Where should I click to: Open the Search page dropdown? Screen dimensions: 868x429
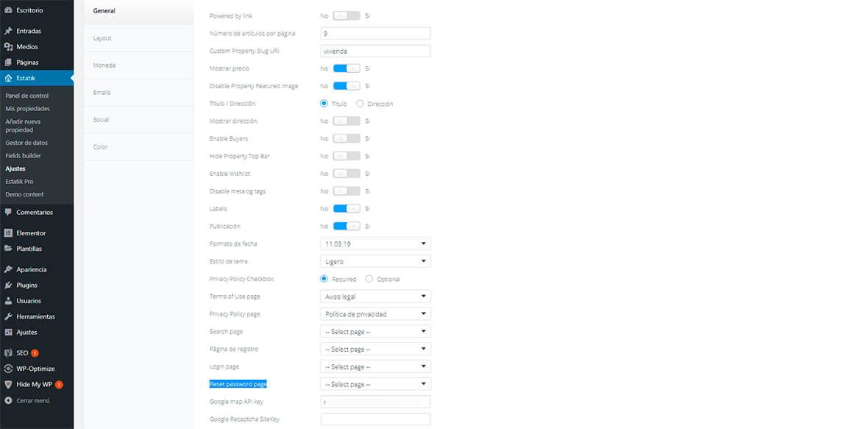pyautogui.click(x=375, y=332)
